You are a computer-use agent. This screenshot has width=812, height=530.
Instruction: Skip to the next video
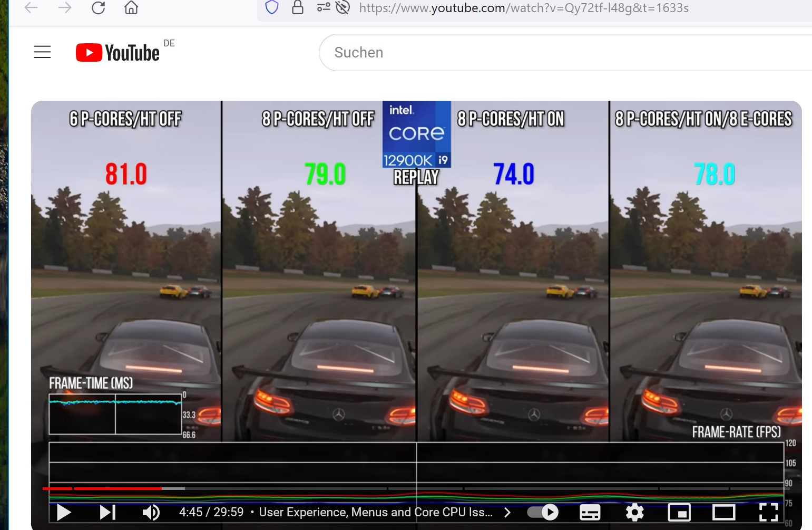(x=107, y=512)
